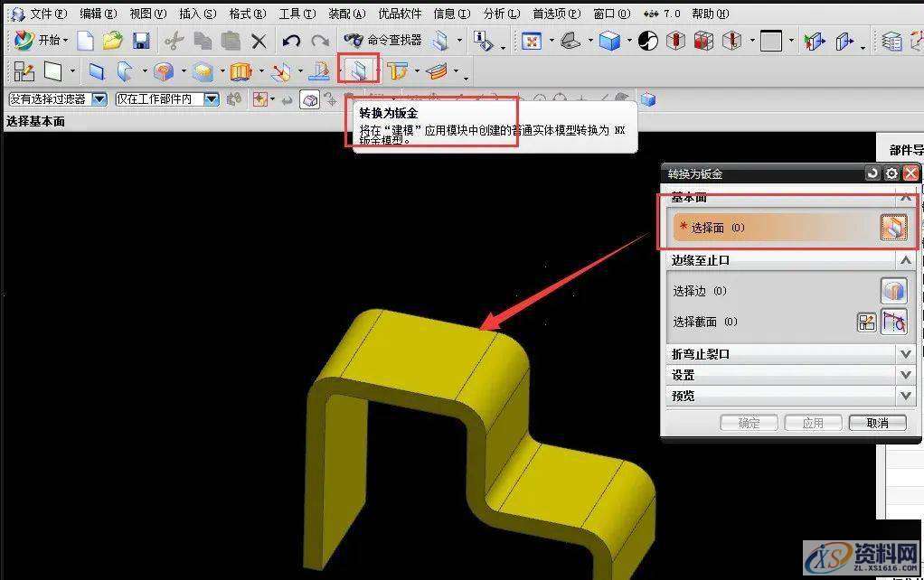Open the Command Finder (命令查找器)

tap(382, 41)
